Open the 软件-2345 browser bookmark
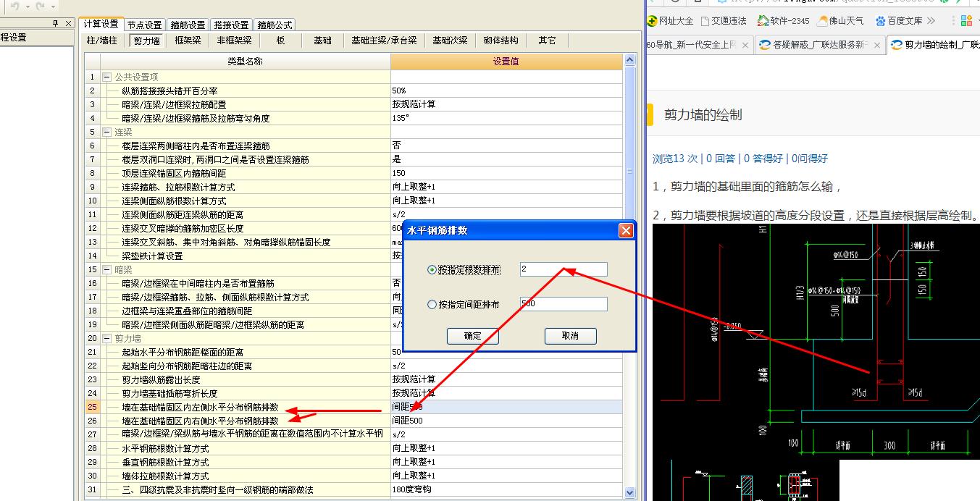Screen dimensions: 980x501 click(x=784, y=20)
